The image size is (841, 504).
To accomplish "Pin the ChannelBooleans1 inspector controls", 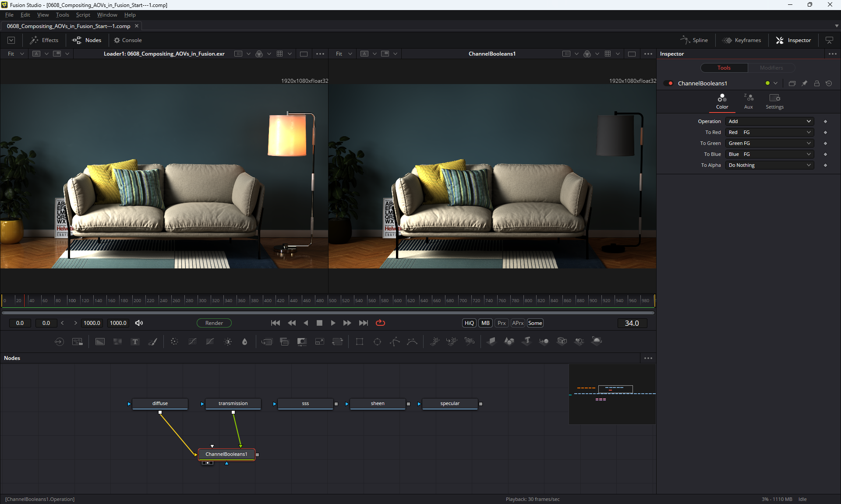I will point(804,83).
